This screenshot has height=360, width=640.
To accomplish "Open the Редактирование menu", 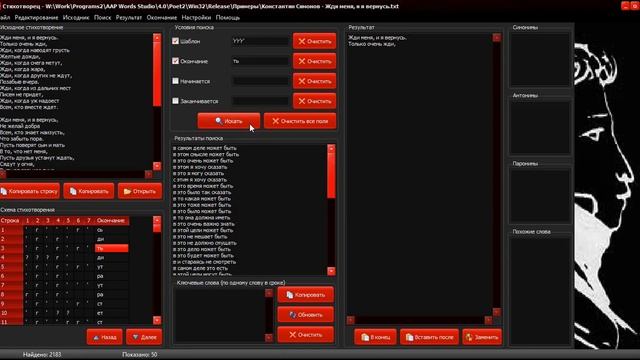I will (x=36, y=18).
